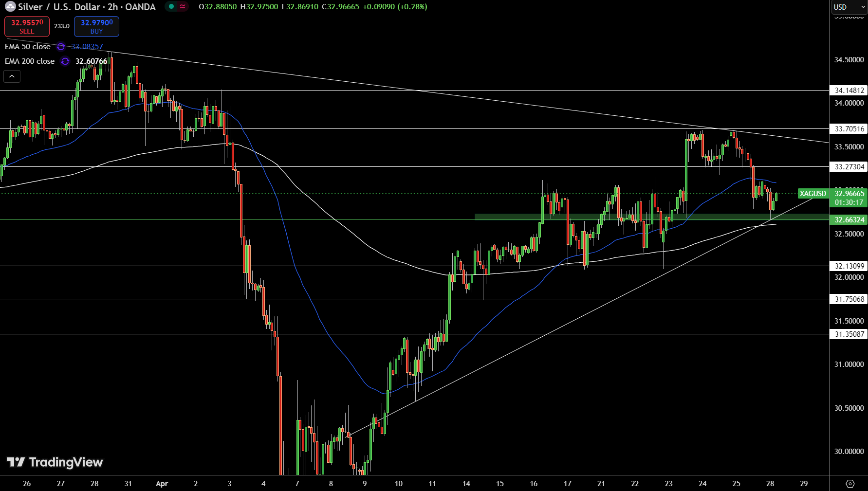Open chart settings gear in bottom corner

(850, 484)
